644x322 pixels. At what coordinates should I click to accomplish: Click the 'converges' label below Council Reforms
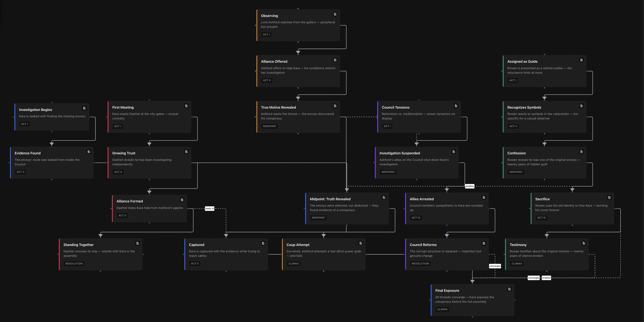(495, 266)
